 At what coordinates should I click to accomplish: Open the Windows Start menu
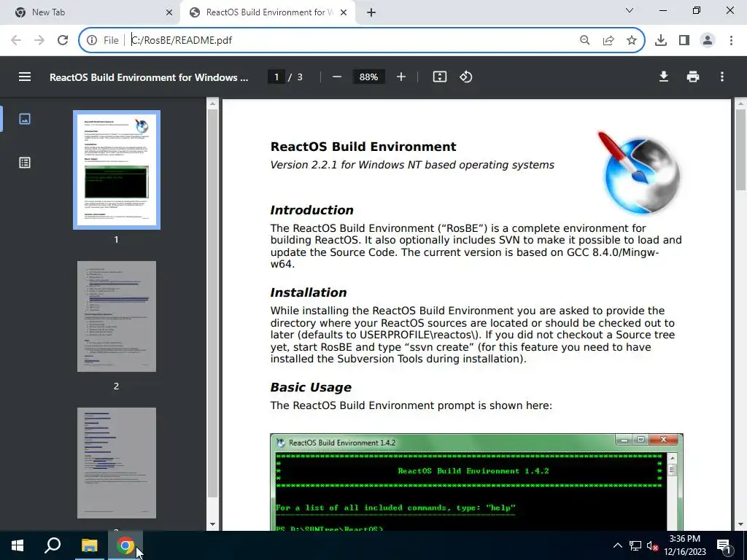coord(18,545)
